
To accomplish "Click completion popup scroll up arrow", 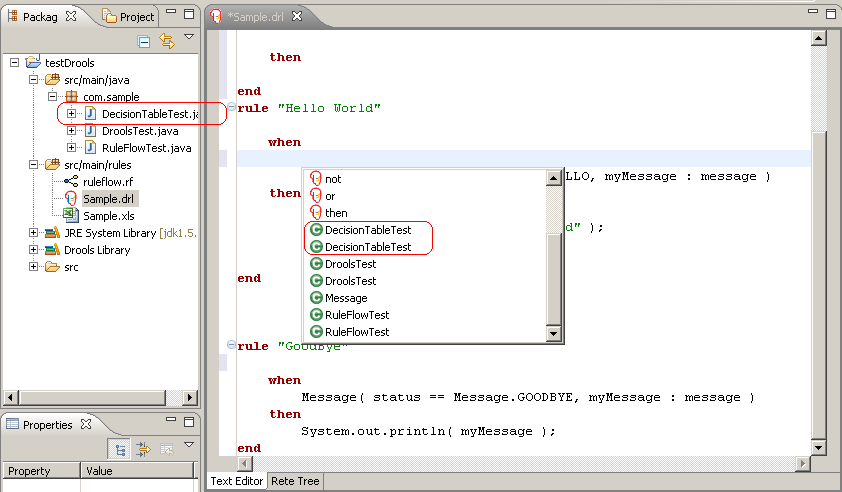I will [x=554, y=178].
